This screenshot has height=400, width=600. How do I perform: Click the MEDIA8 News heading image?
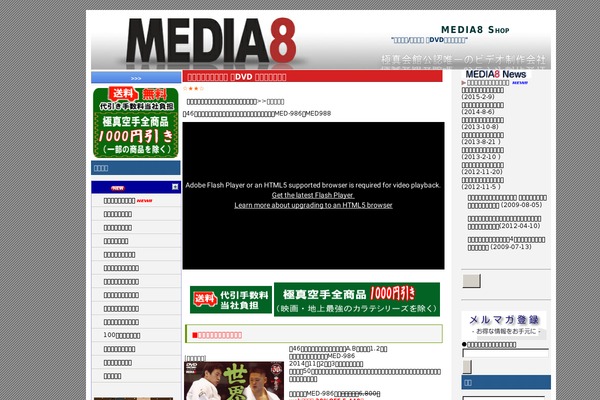click(496, 74)
